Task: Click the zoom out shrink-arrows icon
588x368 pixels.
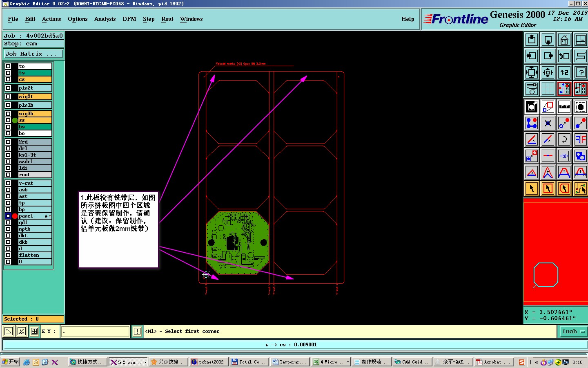Action: (x=548, y=72)
